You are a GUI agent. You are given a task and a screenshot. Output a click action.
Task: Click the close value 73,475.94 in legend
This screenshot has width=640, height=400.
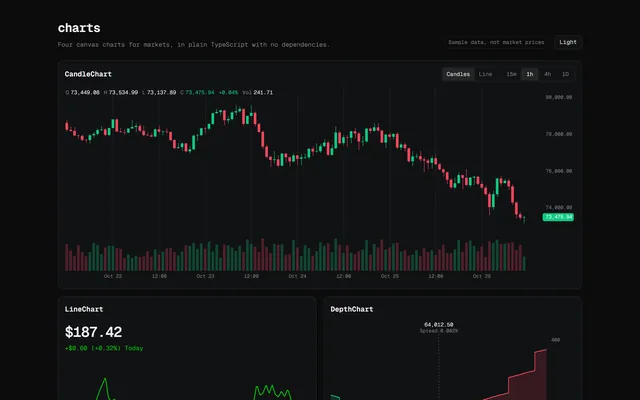coord(200,93)
